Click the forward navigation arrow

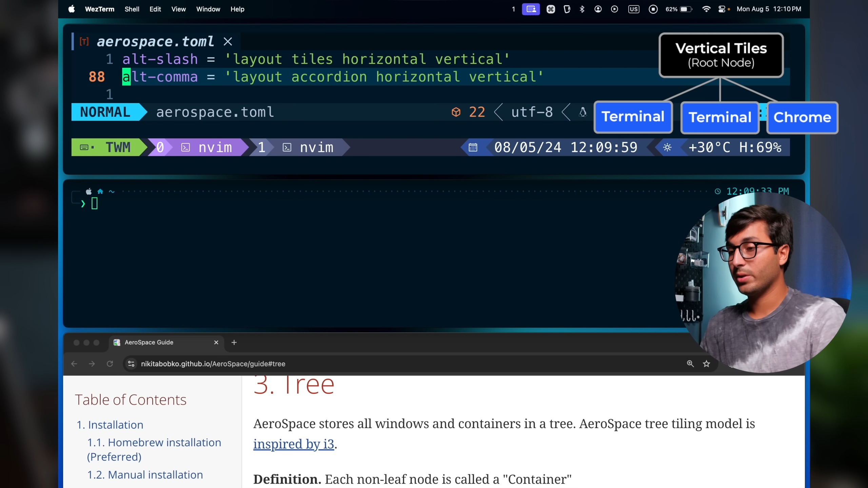(92, 364)
